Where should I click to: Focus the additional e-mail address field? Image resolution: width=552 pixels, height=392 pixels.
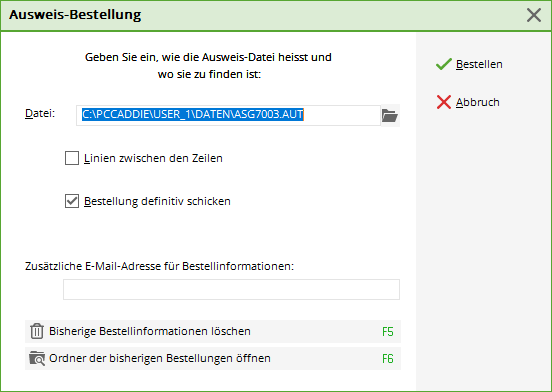click(x=231, y=290)
